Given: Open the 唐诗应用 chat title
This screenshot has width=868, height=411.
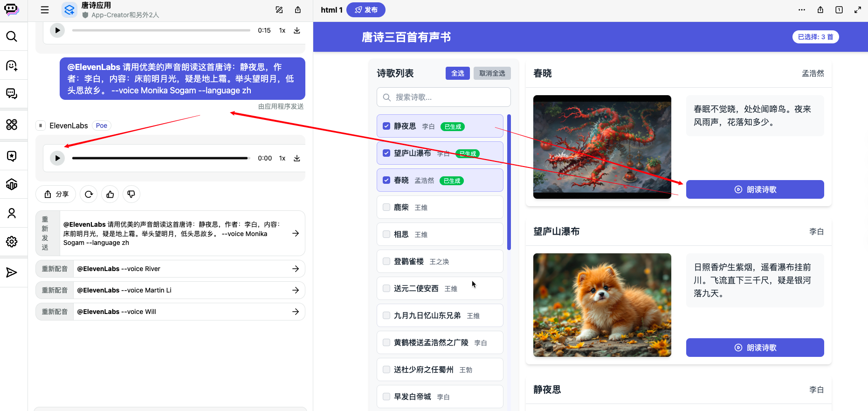Looking at the screenshot, I should (96, 5).
